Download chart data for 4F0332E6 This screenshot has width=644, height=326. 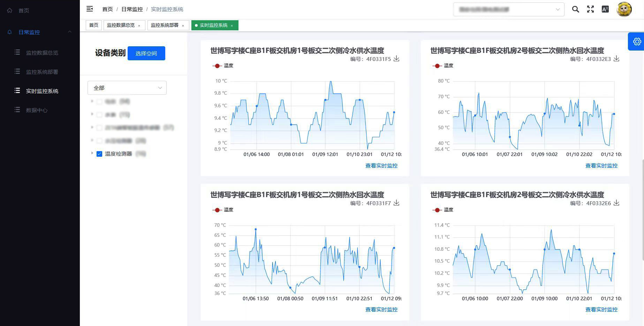(x=616, y=203)
